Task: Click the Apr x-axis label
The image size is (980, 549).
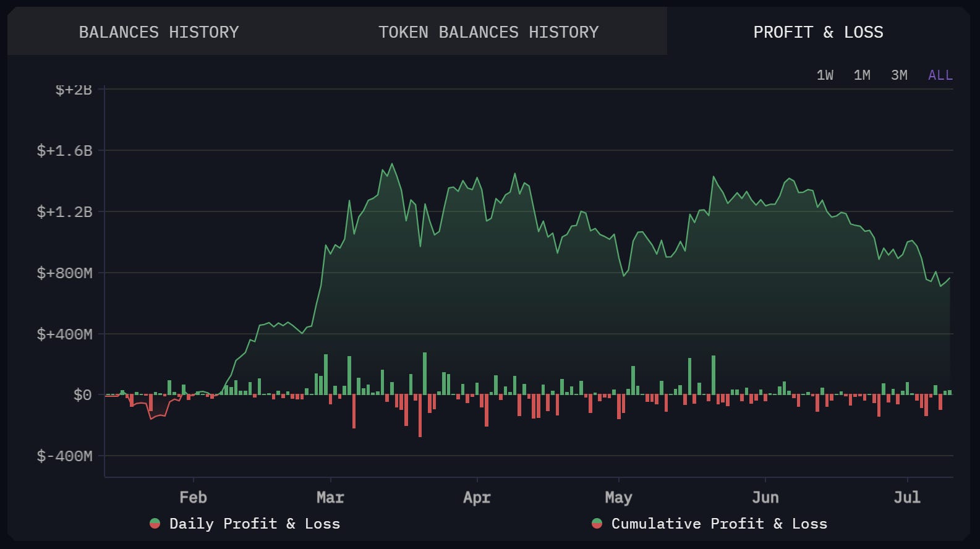Action: [x=477, y=497]
